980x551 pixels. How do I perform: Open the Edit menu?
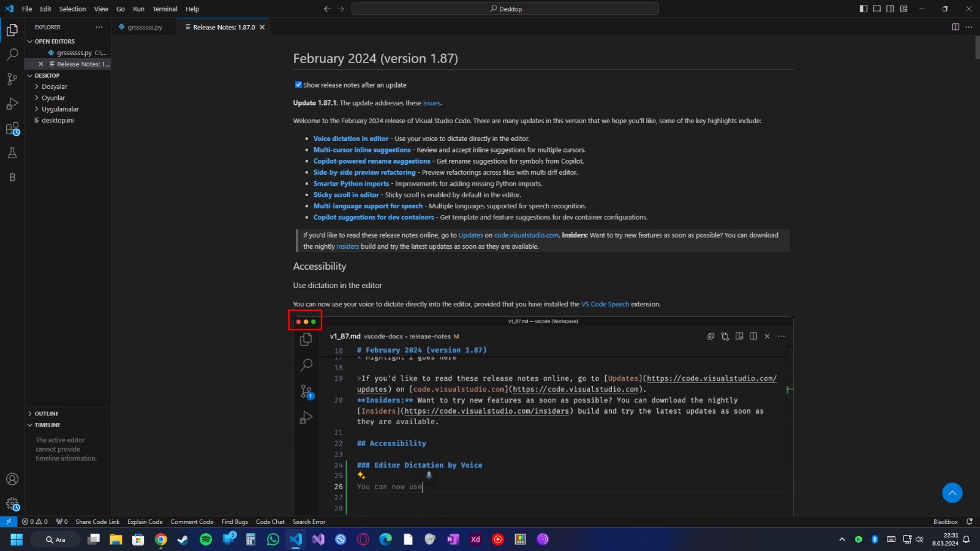(x=46, y=9)
